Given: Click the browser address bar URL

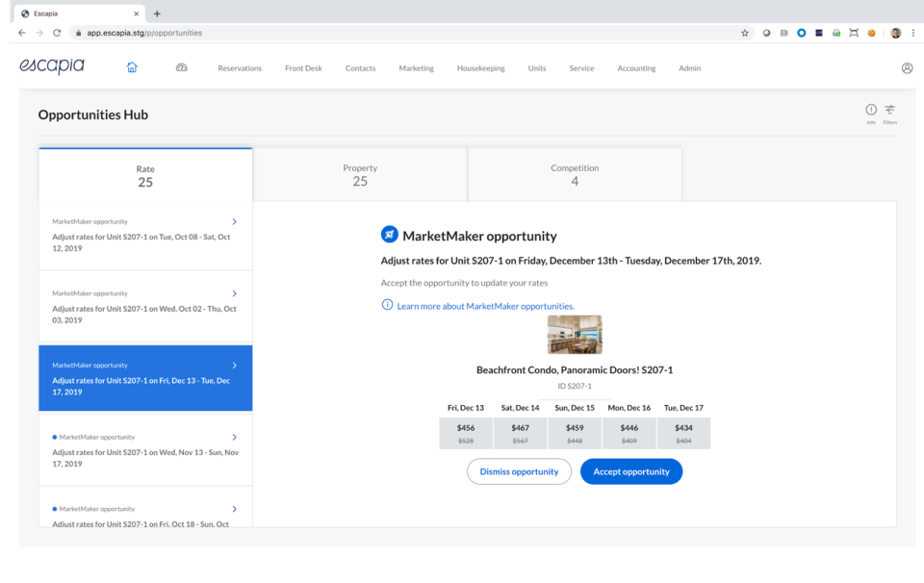Looking at the screenshot, I should 144,33.
